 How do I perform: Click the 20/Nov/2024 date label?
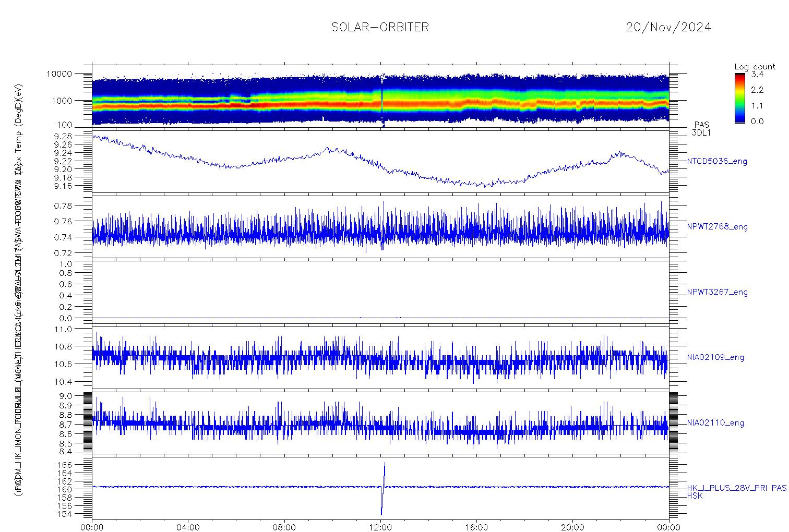668,27
